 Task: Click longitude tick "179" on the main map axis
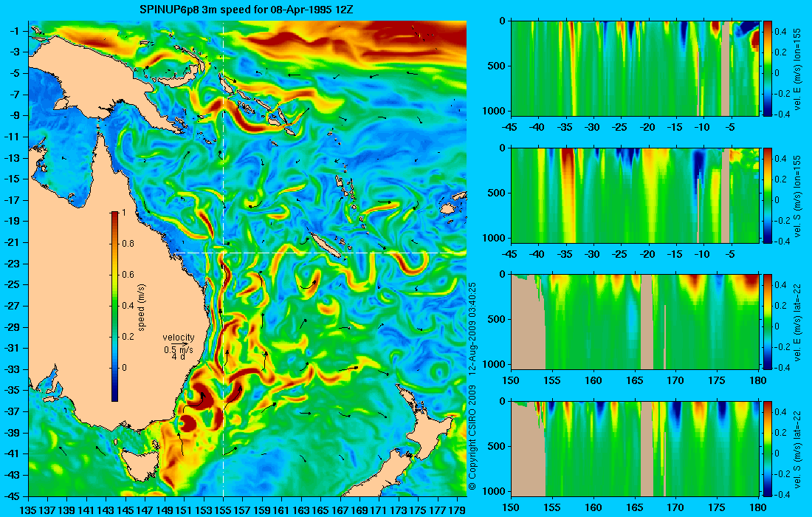457,510
